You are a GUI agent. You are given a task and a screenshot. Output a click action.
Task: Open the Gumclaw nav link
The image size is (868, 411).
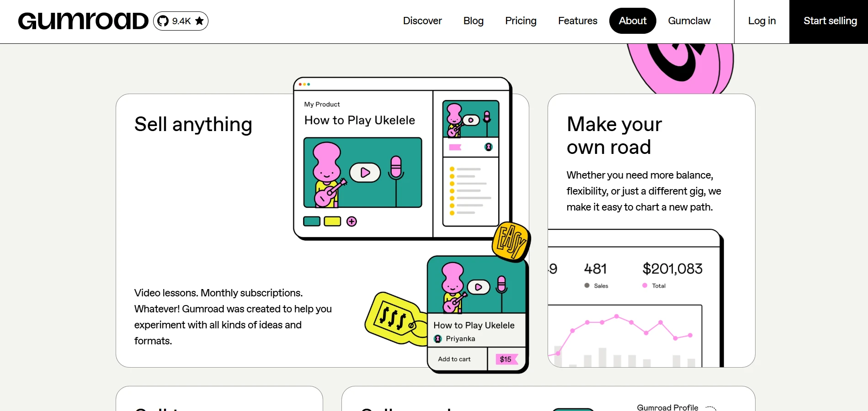click(x=689, y=21)
